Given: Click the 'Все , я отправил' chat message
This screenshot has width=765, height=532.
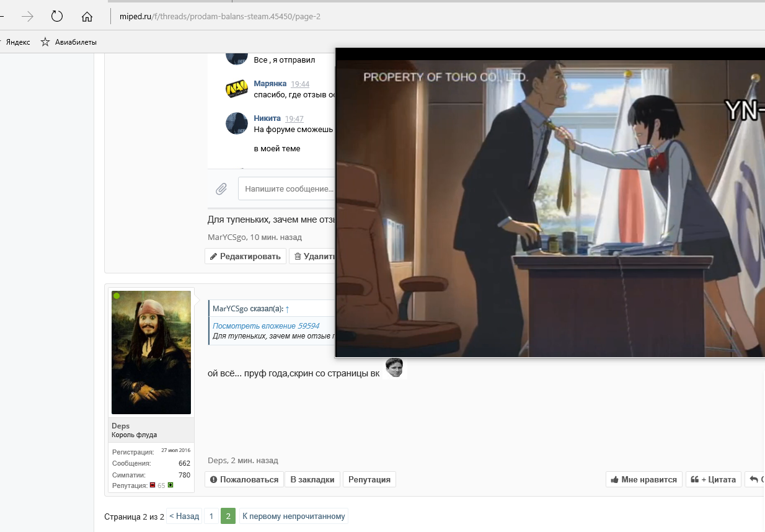Looking at the screenshot, I should pyautogui.click(x=285, y=60).
